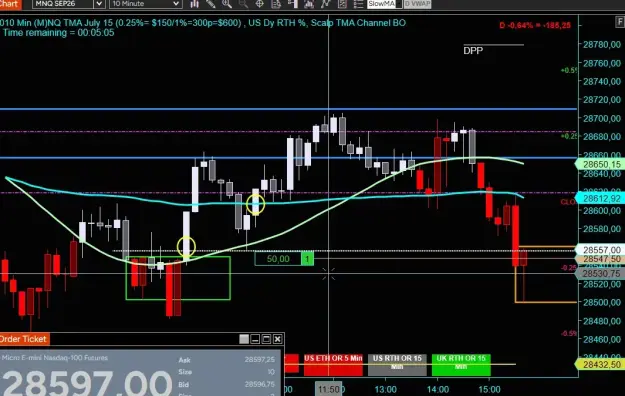Click the 50,00 order price label
The image size is (625, 396).
[278, 259]
